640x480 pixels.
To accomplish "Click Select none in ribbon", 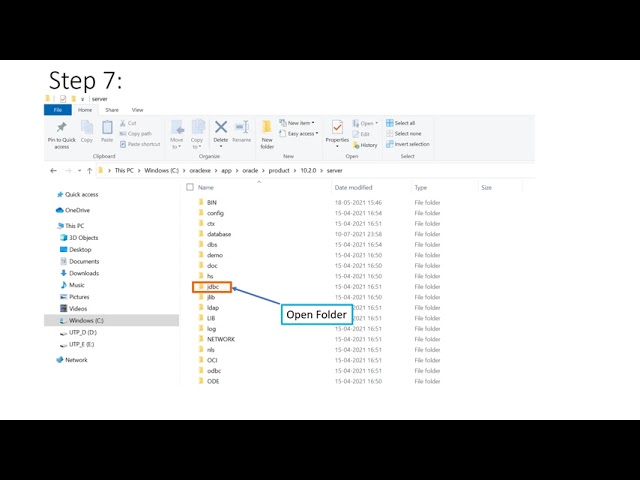I will 404,133.
